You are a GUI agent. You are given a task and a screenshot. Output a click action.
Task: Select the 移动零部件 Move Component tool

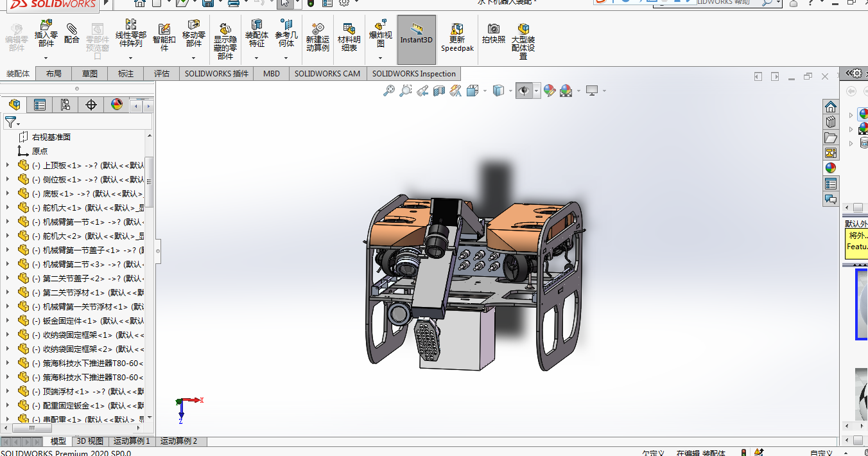coord(194,34)
